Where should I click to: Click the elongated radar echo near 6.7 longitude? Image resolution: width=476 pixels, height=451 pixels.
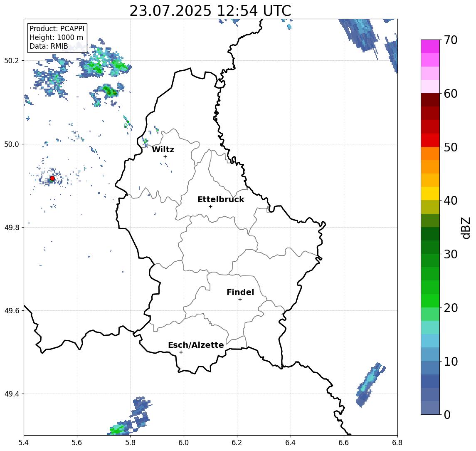click(x=370, y=384)
